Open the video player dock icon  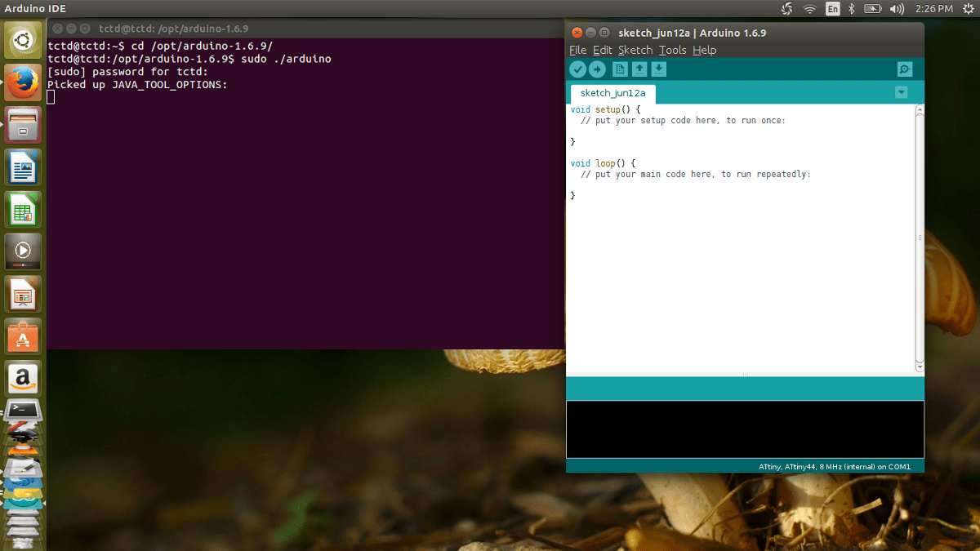coord(23,252)
